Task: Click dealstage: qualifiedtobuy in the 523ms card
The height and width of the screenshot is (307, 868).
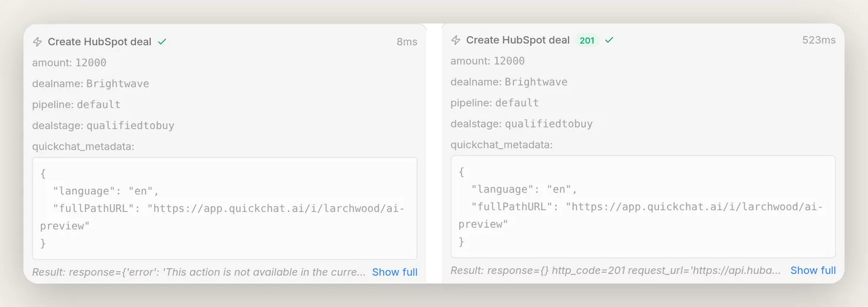Action: click(x=521, y=123)
